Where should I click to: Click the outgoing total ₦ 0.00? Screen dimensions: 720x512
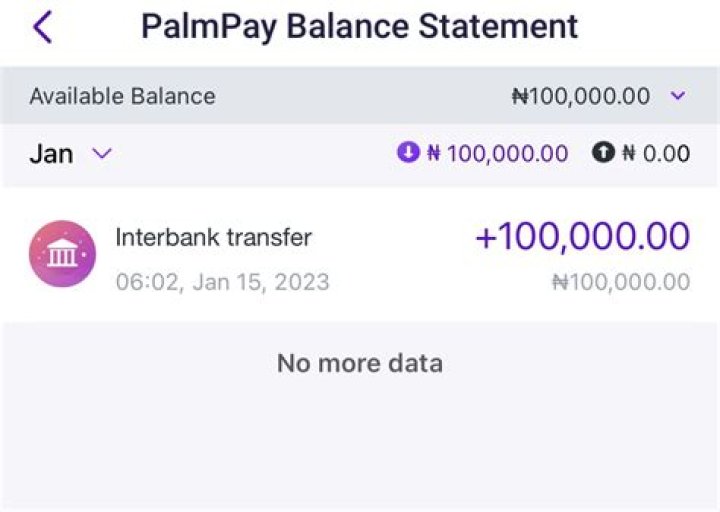pos(656,153)
